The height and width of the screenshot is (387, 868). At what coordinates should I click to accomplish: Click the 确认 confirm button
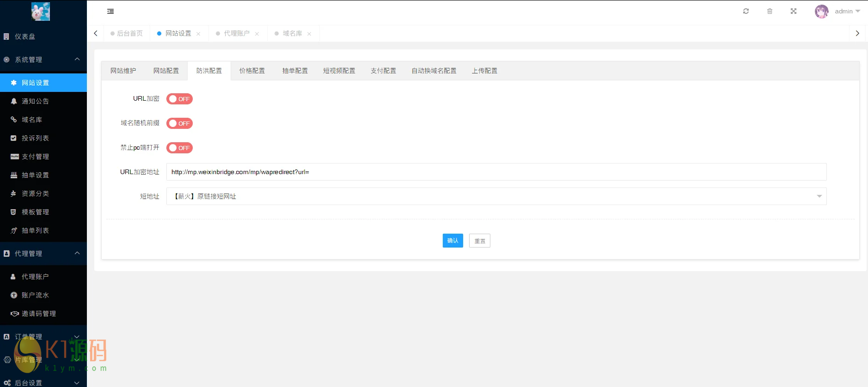coord(453,241)
